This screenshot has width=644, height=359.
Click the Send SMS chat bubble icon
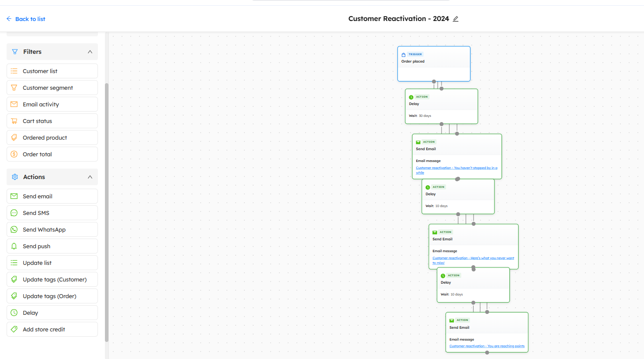click(x=14, y=213)
